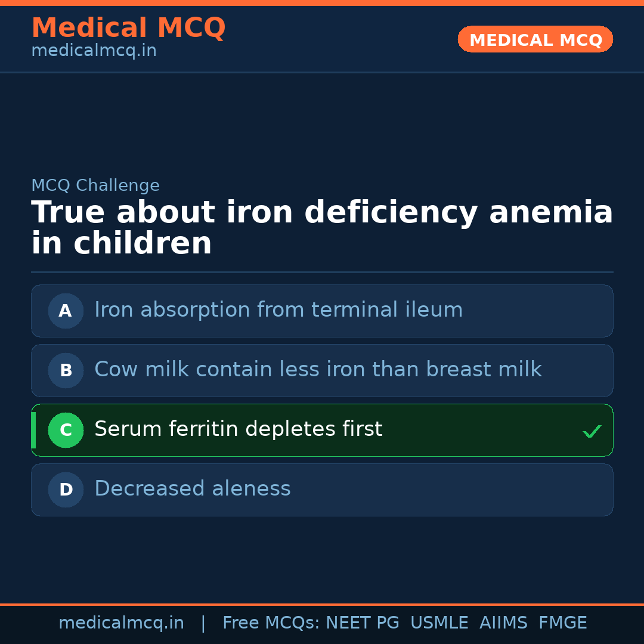Select answer "Iron absorption from terminal ileum"
The height and width of the screenshot is (644, 644).
(278, 310)
